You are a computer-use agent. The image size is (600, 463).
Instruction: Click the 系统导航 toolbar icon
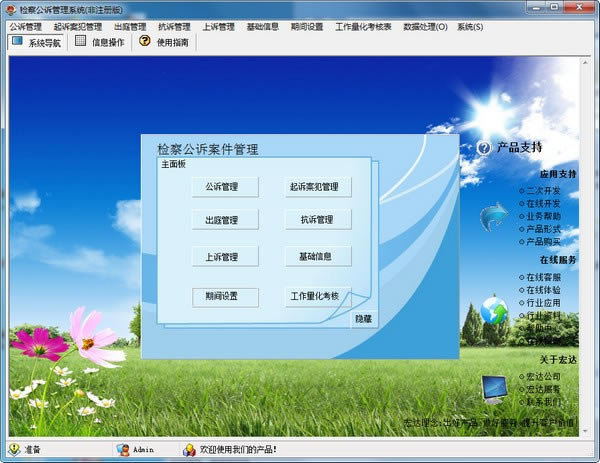coord(17,42)
